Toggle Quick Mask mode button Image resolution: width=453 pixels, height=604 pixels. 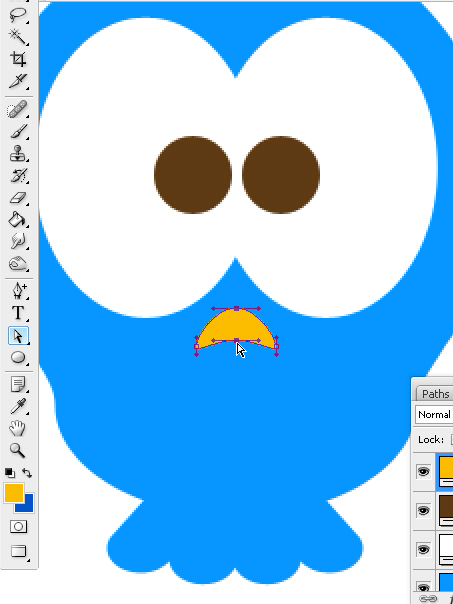[18, 527]
